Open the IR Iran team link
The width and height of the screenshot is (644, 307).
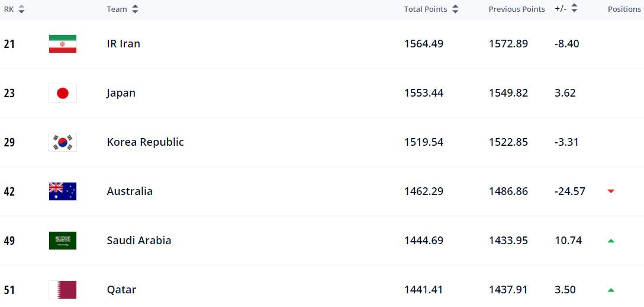click(x=123, y=44)
